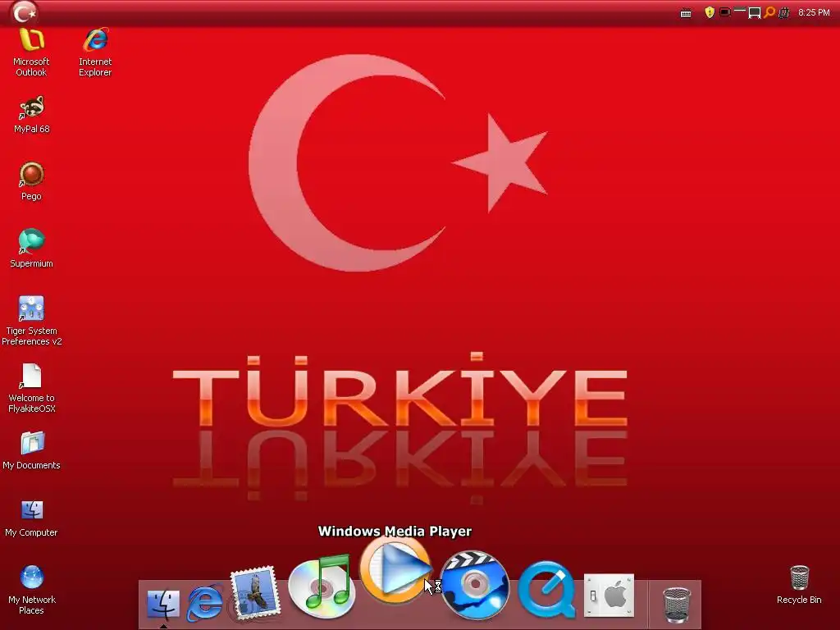
Task: Click the Finder face icon in dock
Action: [163, 604]
